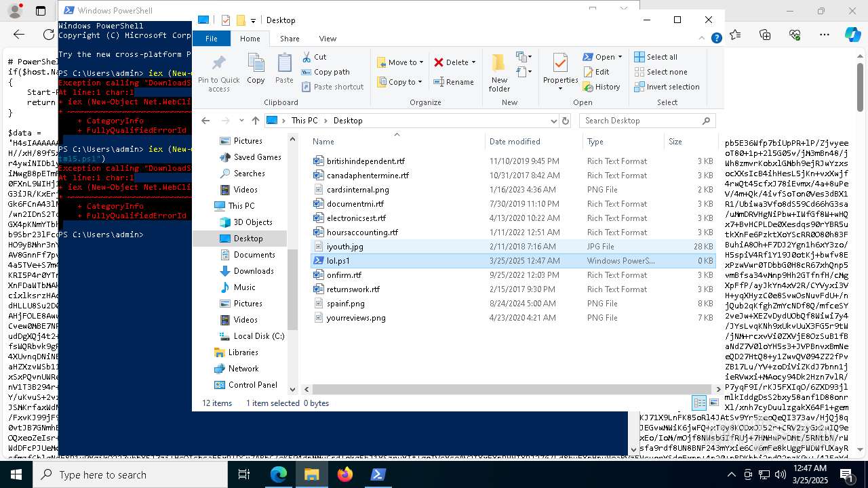
Task: Sort by Name column header
Action: tap(397, 142)
